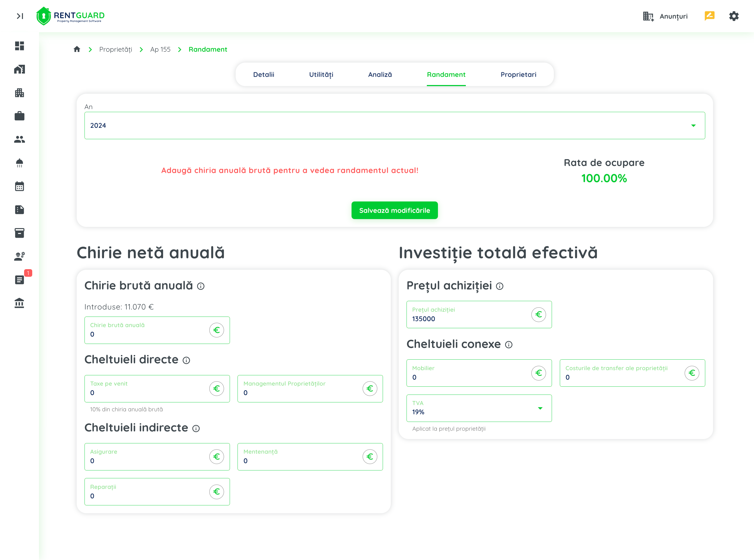
Task: Switch to the Proprietari tab
Action: tap(518, 74)
